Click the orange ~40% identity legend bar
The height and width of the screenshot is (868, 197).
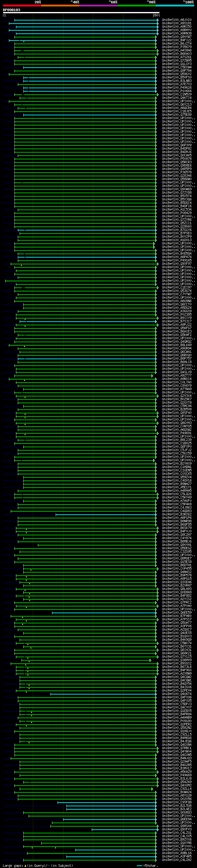coord(60,6)
